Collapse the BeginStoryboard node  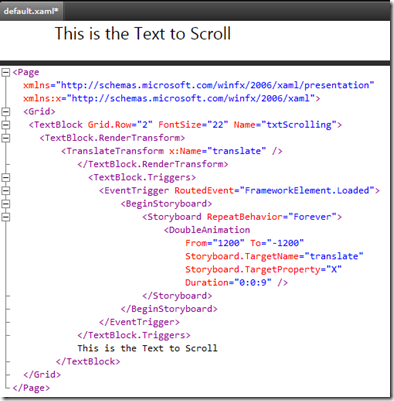6,204
